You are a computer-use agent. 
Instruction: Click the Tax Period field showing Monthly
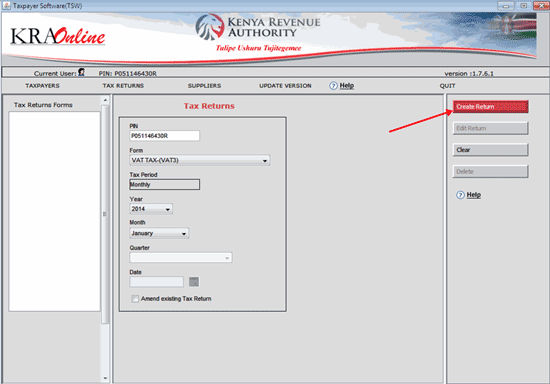pos(165,184)
